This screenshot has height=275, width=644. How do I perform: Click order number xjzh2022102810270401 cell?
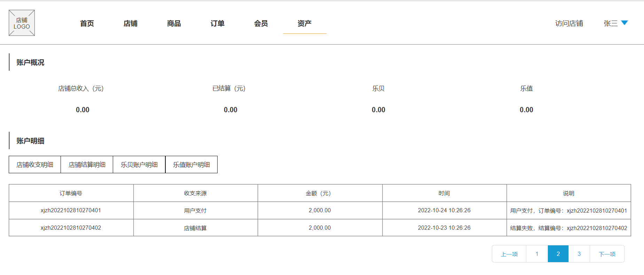click(71, 211)
